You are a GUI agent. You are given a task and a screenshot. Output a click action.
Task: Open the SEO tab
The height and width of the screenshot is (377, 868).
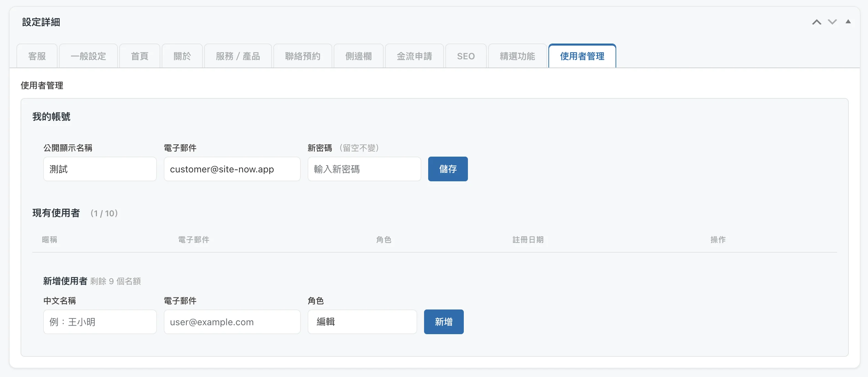[466, 56]
